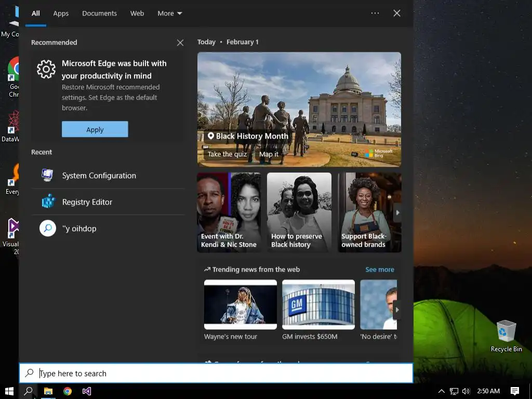The image size is (532, 399).
Task: Click the Windows Start button
Action: pyautogui.click(x=9, y=391)
